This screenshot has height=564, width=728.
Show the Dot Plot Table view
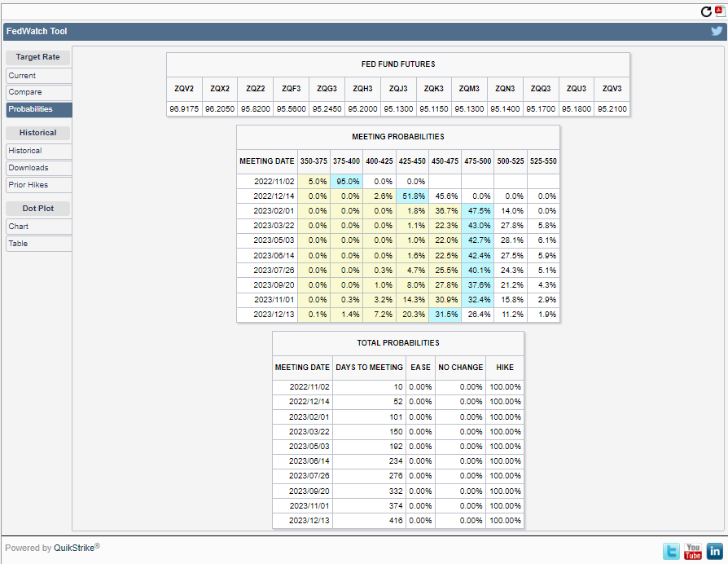pyautogui.click(x=38, y=244)
